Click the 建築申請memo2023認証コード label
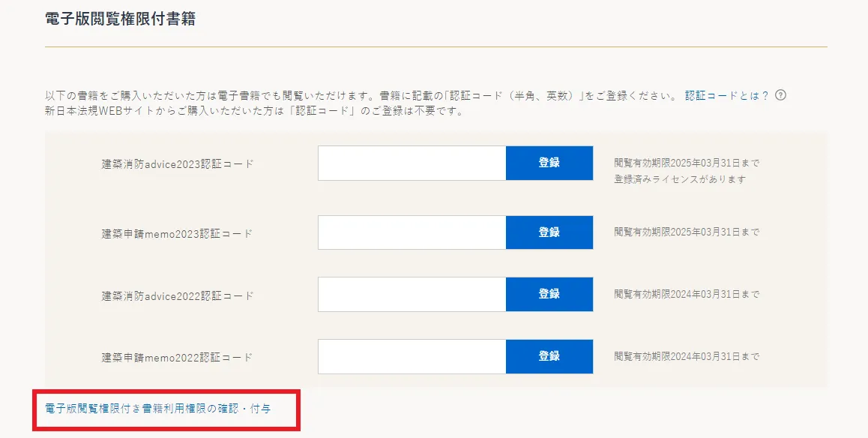Viewport: 868px width, 438px height. [175, 232]
